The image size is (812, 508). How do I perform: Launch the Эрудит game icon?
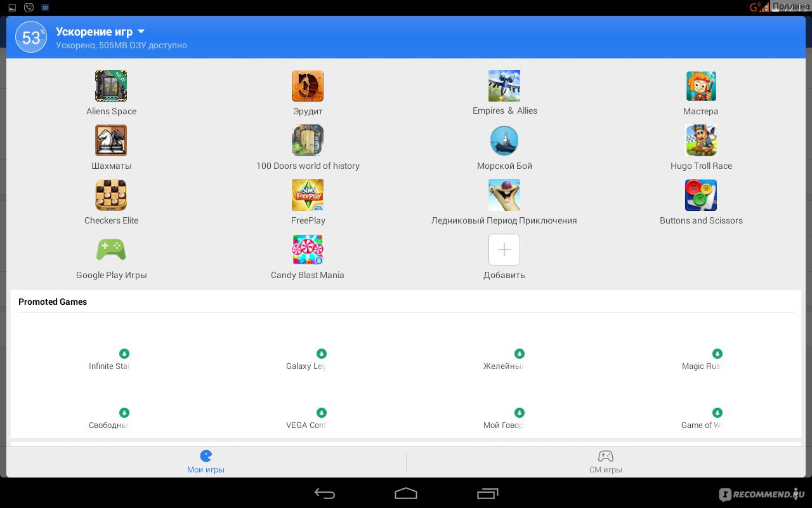point(308,86)
